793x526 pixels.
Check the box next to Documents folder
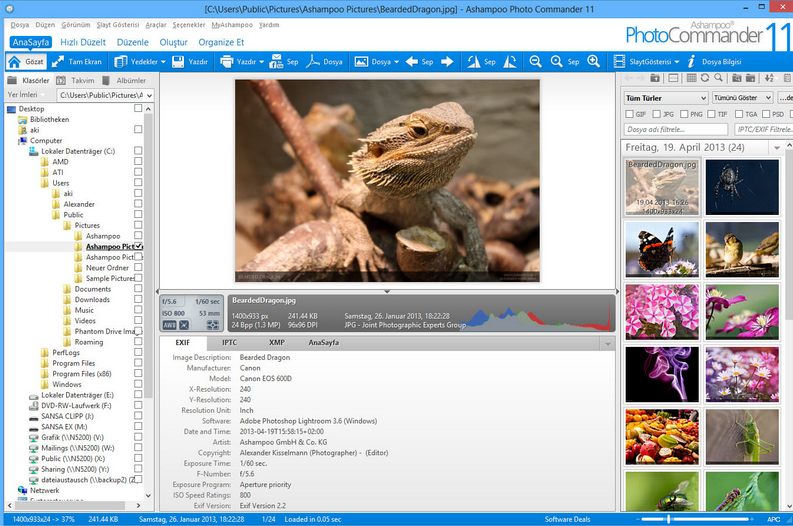pos(138,289)
